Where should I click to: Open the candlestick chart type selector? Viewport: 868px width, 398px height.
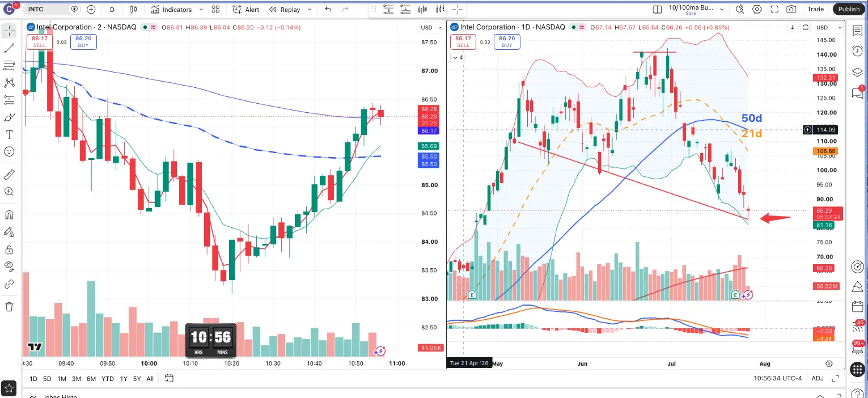(134, 9)
